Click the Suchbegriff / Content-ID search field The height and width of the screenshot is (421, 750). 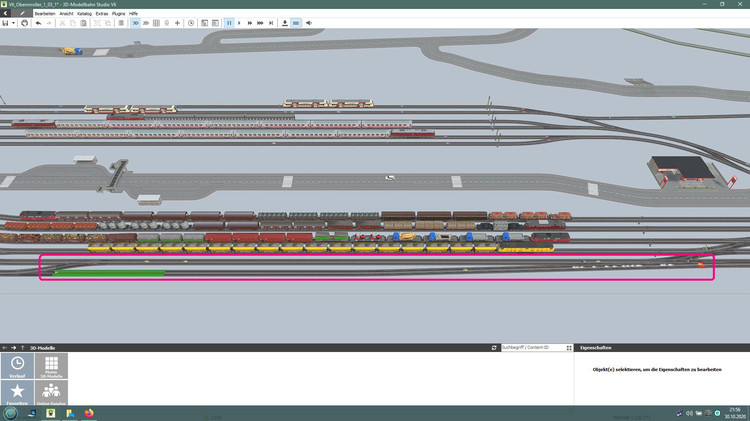coord(534,347)
